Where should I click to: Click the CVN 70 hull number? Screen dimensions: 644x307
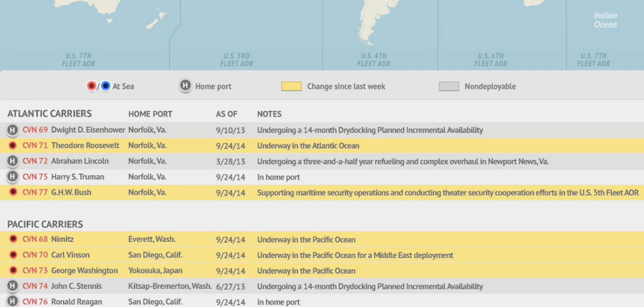(x=35, y=255)
